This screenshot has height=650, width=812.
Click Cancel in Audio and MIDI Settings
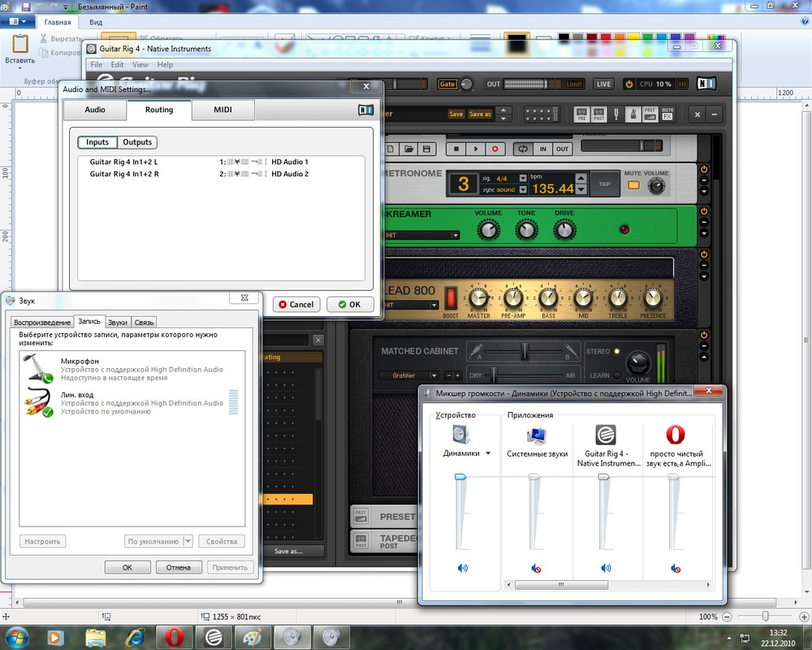coord(296,304)
